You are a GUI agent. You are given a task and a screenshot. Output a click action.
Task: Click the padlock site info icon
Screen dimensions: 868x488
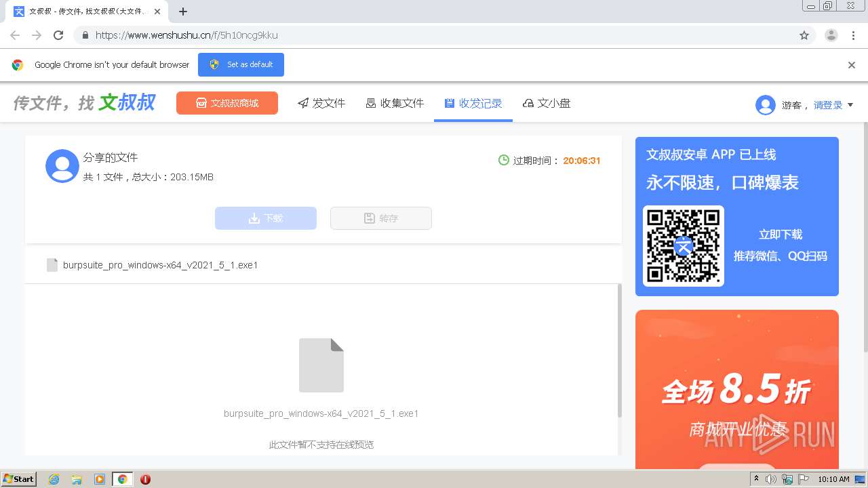85,35
